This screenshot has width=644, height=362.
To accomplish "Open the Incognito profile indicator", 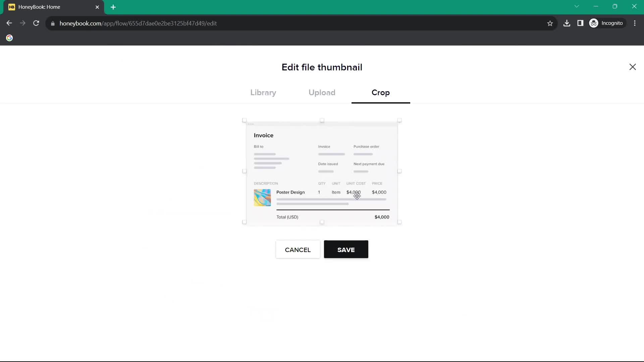I will 607,23.
